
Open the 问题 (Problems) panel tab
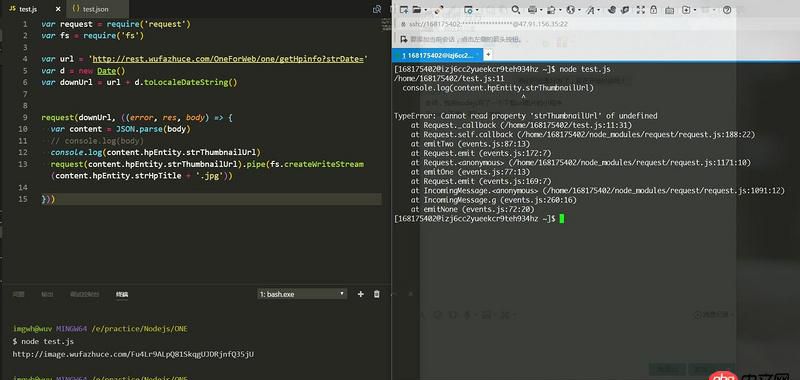18,294
